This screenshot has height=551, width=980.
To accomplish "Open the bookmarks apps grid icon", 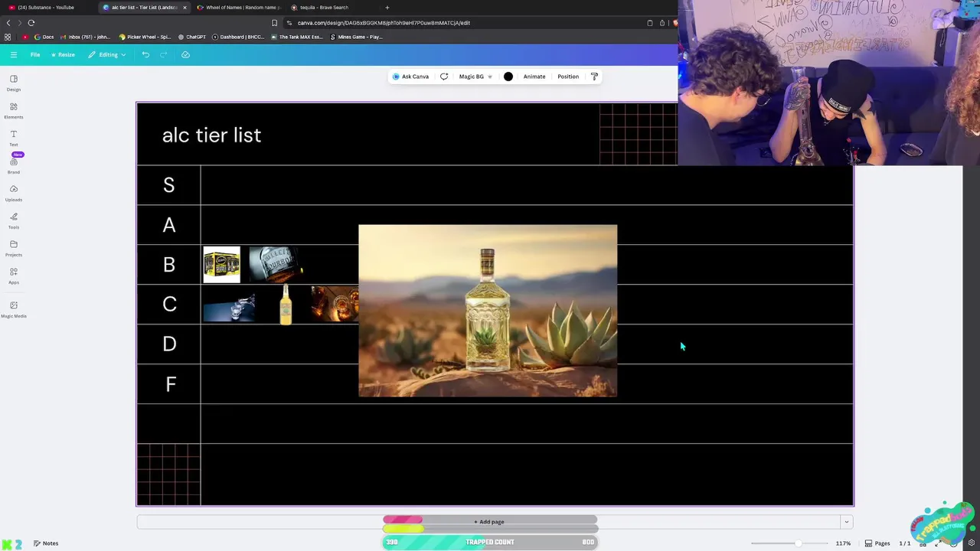I will click(8, 37).
